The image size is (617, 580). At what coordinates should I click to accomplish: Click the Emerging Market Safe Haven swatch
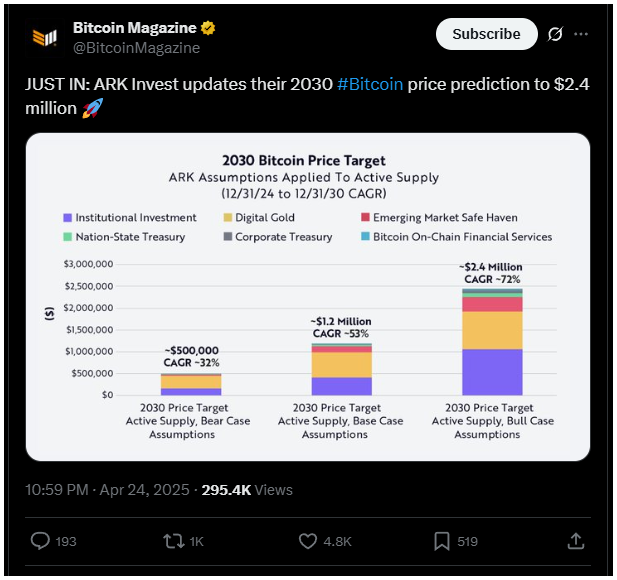(365, 217)
